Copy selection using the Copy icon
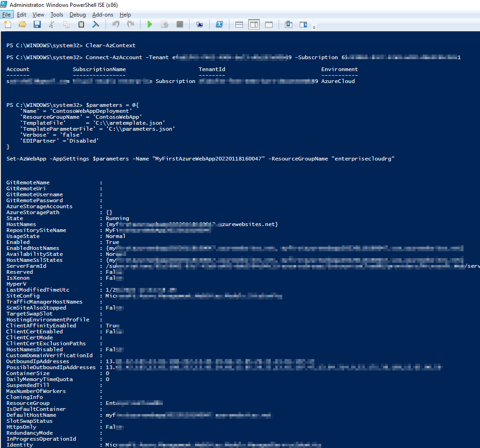Screen dimensions: 480x448 (66, 24)
